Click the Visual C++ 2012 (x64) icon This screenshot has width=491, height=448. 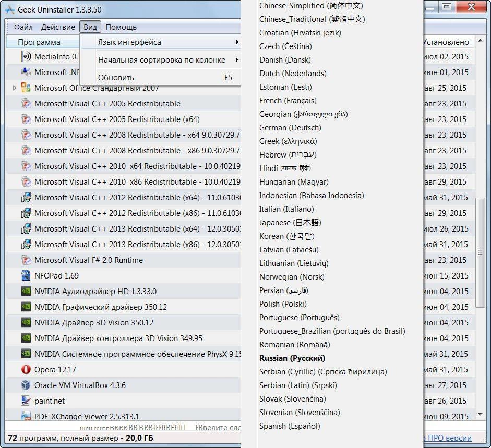26,198
